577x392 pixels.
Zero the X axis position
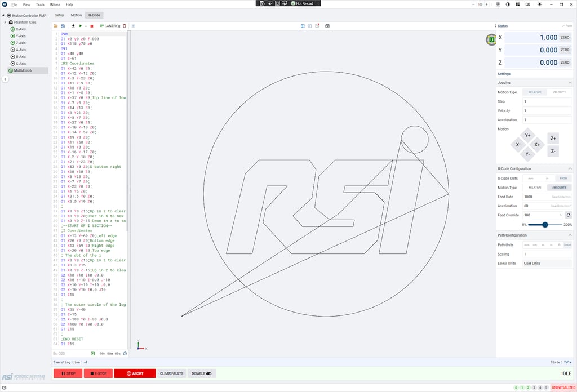point(565,38)
